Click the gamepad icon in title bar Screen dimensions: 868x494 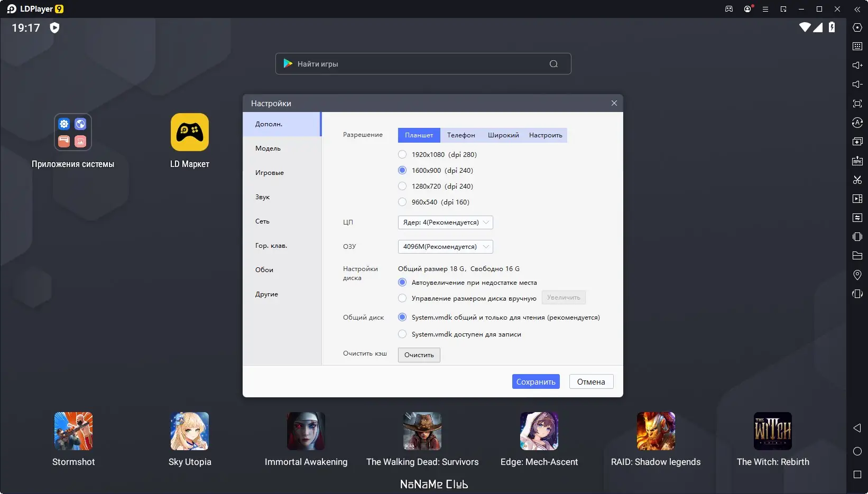click(729, 9)
